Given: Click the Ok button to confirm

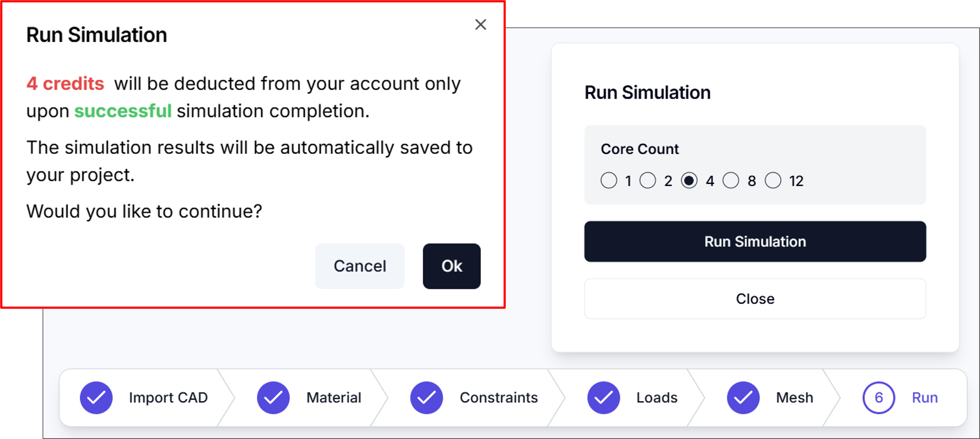Looking at the screenshot, I should point(451,266).
